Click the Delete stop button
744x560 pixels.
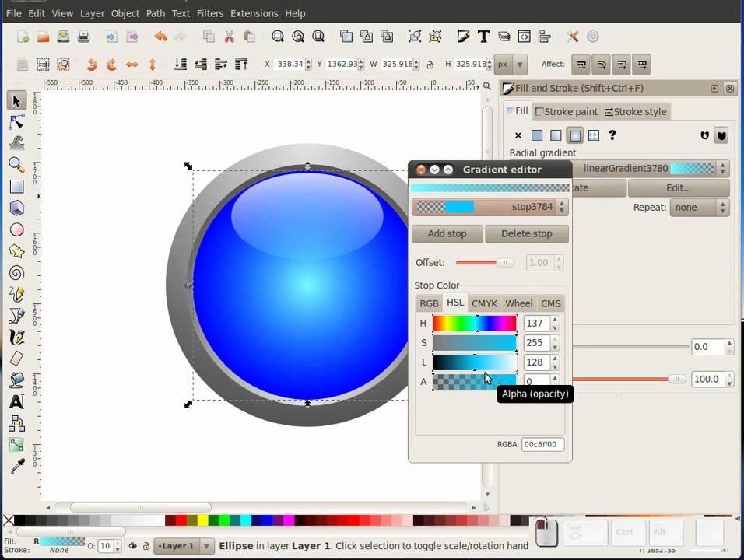pos(527,233)
